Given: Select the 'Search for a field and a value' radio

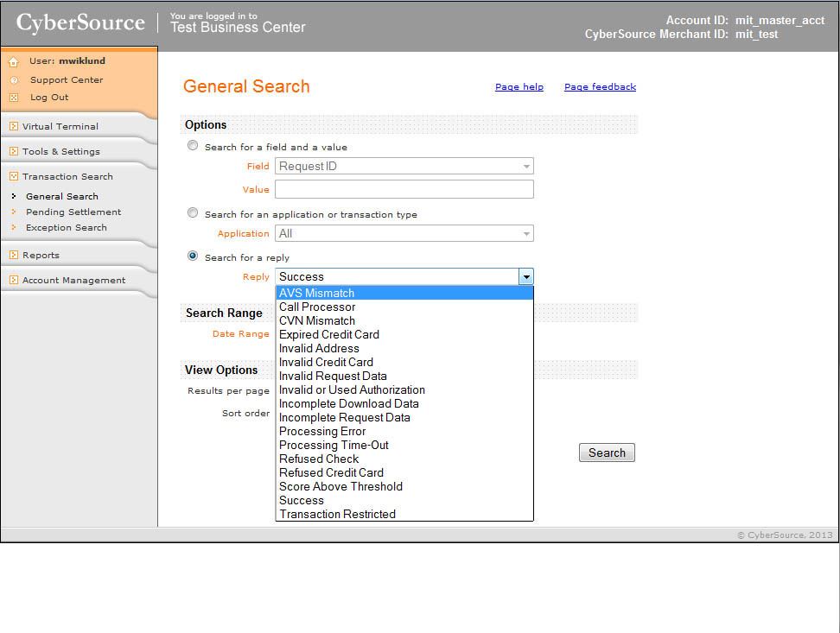Looking at the screenshot, I should pyautogui.click(x=193, y=146).
